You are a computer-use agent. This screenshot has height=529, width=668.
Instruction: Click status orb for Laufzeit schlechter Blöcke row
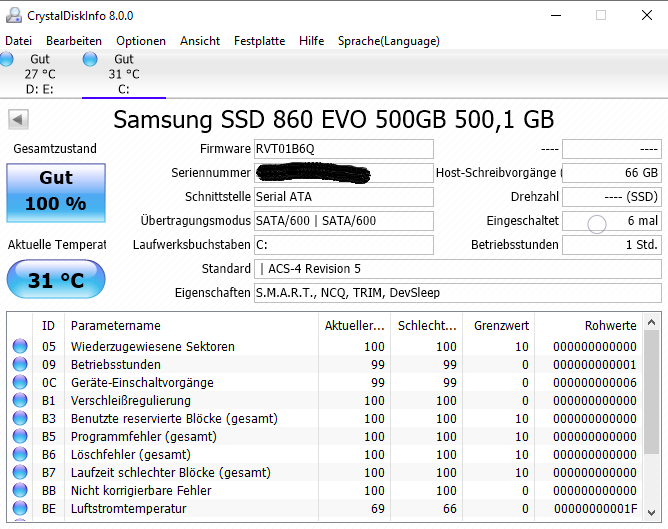(x=20, y=472)
